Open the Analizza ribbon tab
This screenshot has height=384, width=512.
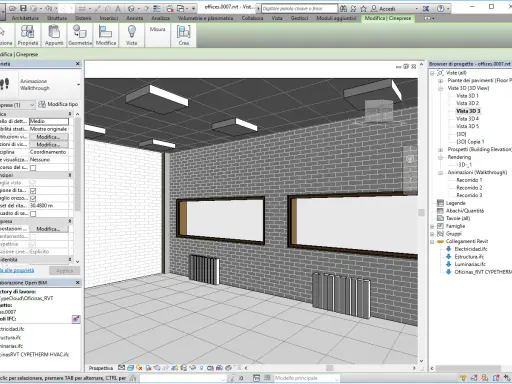[x=160, y=18]
